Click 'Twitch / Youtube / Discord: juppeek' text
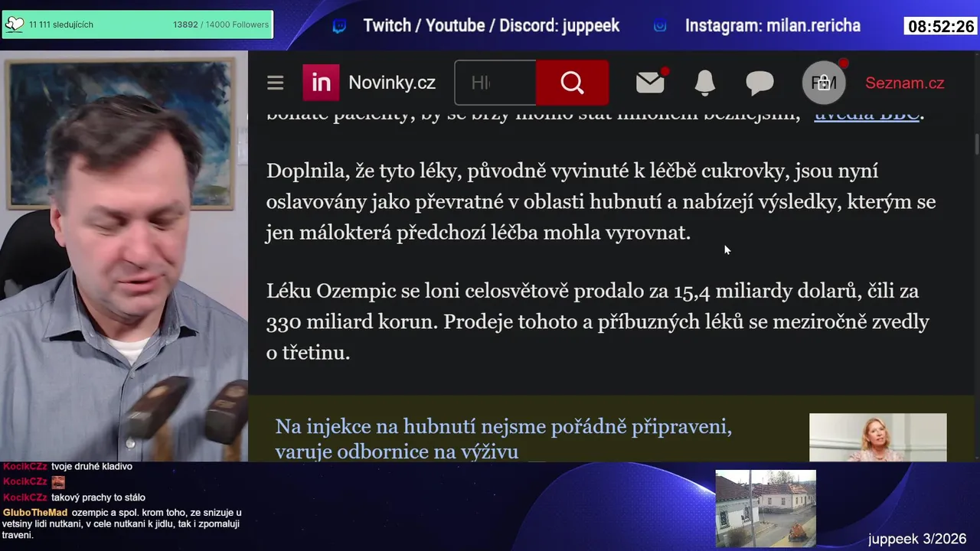 (x=492, y=26)
